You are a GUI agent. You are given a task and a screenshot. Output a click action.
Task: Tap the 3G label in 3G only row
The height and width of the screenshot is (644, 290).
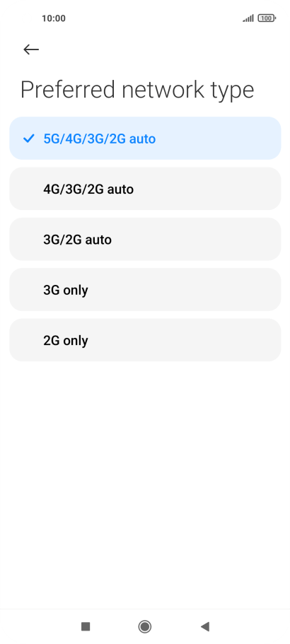point(52,290)
